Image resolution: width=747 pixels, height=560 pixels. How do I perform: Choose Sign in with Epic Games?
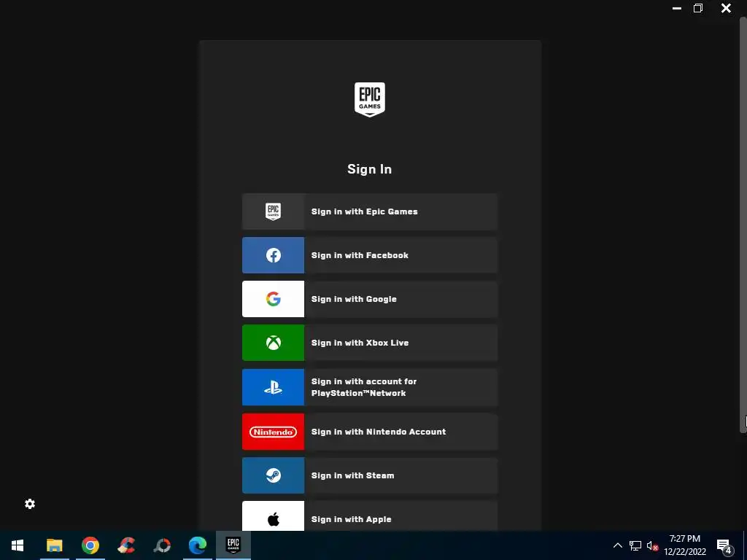click(x=370, y=211)
